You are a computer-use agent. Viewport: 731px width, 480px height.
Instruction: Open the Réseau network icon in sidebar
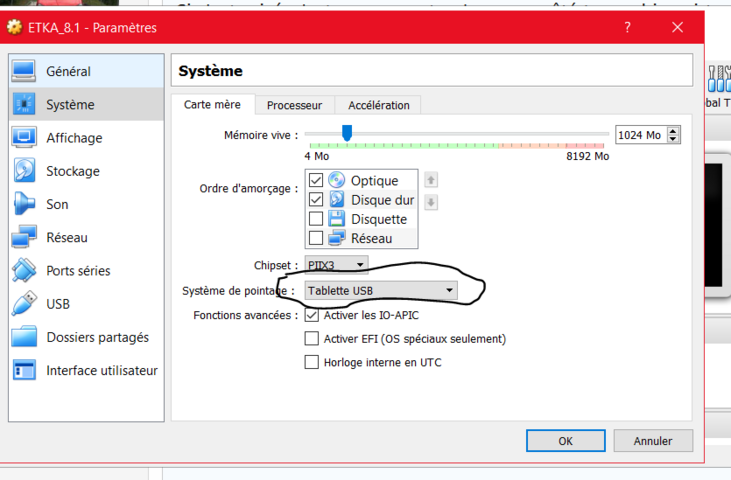[23, 237]
